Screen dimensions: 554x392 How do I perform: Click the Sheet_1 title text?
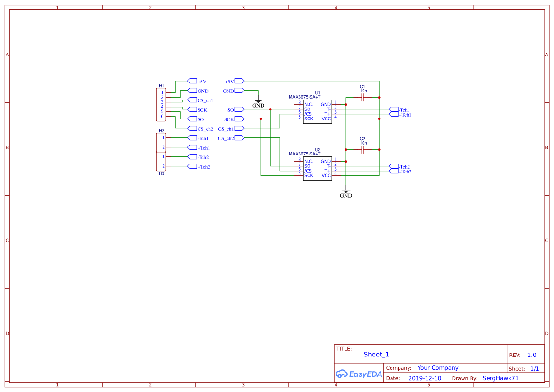376,354
